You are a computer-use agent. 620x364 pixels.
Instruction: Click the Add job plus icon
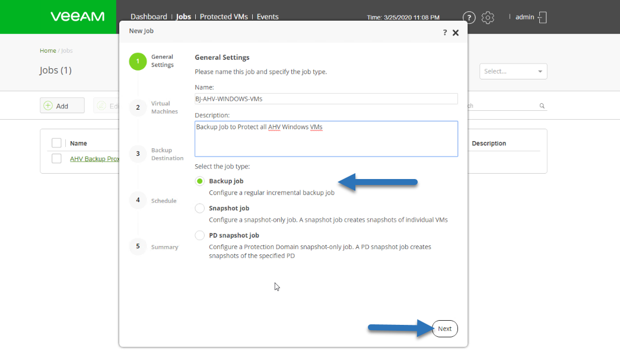pyautogui.click(x=48, y=106)
